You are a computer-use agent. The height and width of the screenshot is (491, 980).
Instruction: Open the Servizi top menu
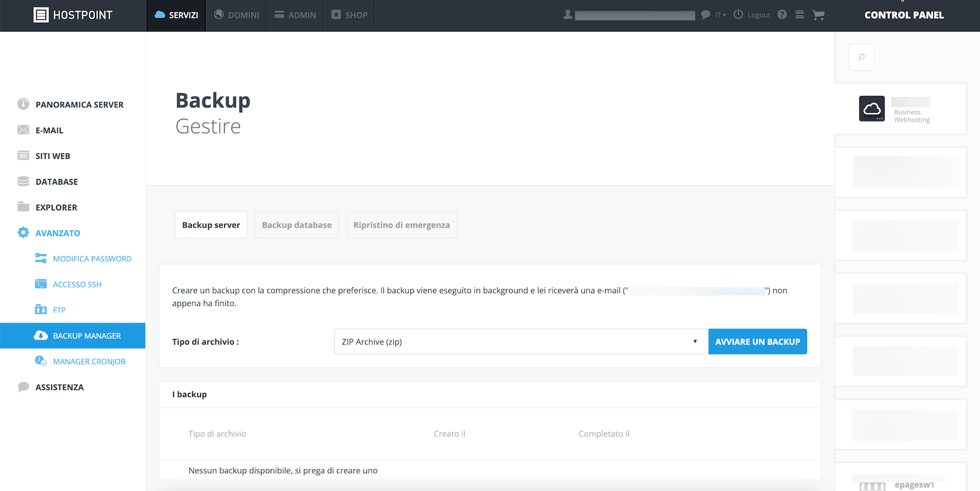pyautogui.click(x=176, y=15)
